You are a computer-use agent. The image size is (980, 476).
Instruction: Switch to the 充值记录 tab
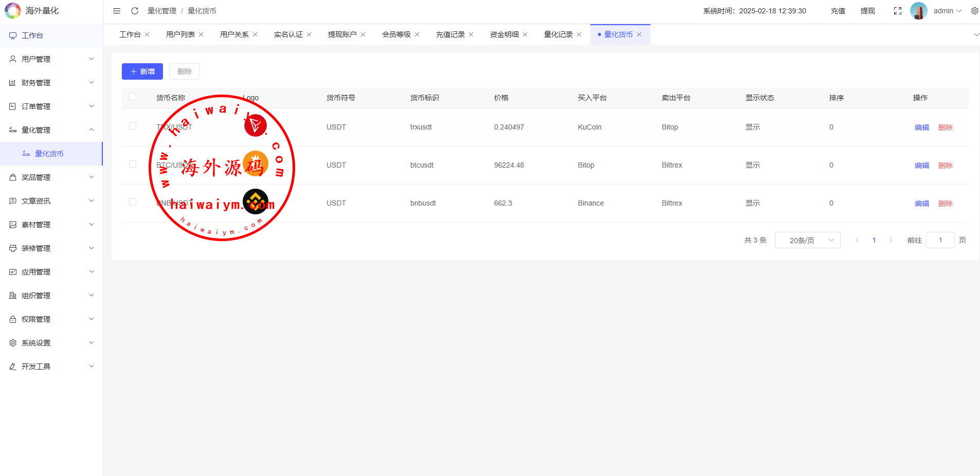[450, 34]
